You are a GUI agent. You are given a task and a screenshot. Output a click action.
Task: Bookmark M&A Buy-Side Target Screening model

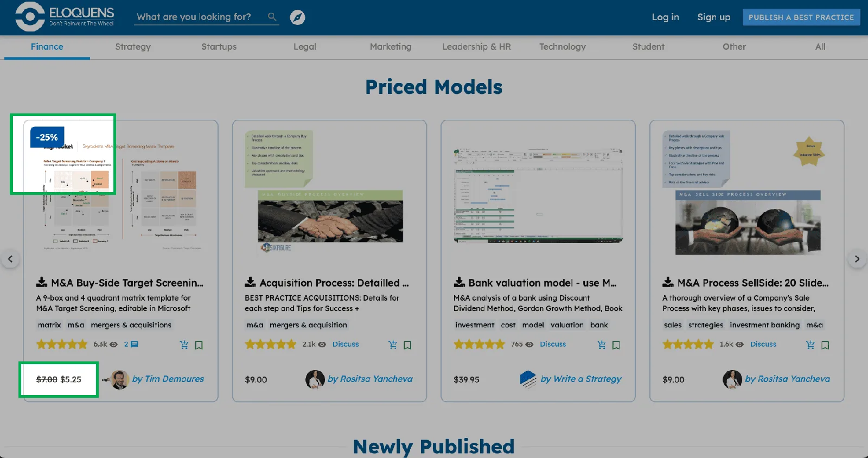tap(199, 345)
